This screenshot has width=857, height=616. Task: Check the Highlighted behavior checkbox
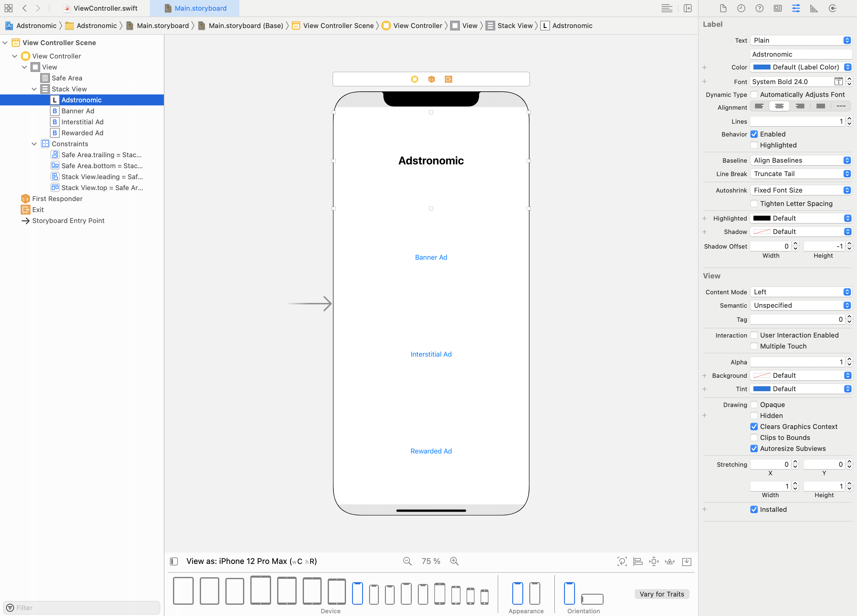pos(754,145)
